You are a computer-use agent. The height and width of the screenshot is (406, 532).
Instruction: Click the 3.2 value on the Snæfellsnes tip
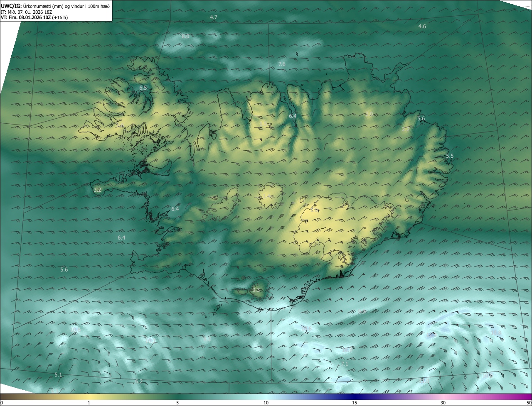point(97,190)
